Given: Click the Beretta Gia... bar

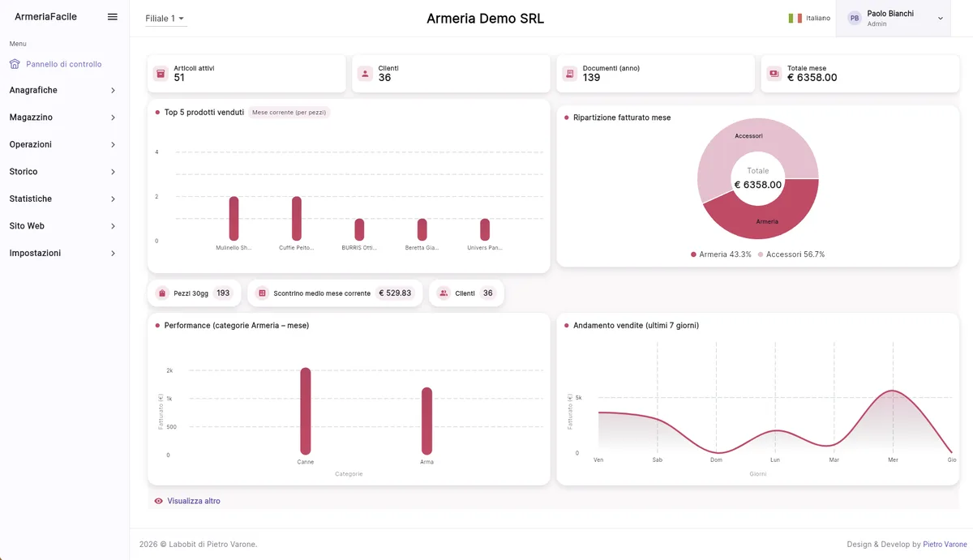Looking at the screenshot, I should [422, 229].
